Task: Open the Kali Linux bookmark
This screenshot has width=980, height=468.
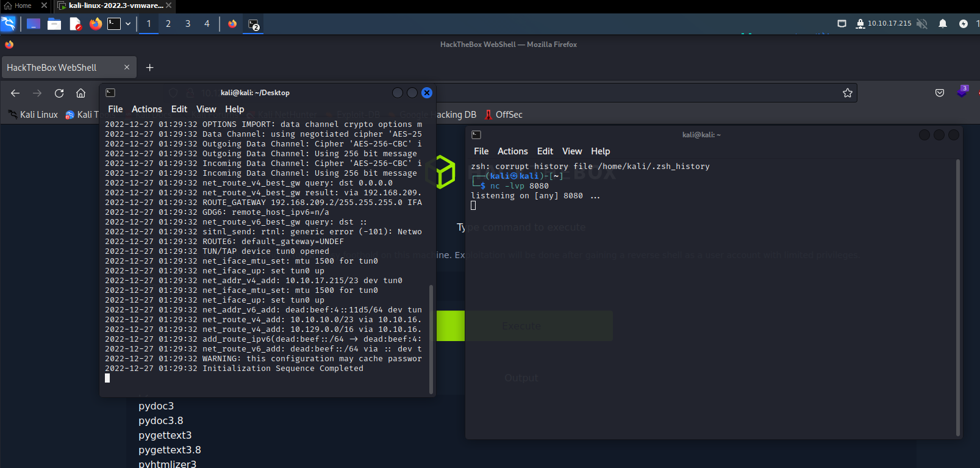Action: click(33, 115)
